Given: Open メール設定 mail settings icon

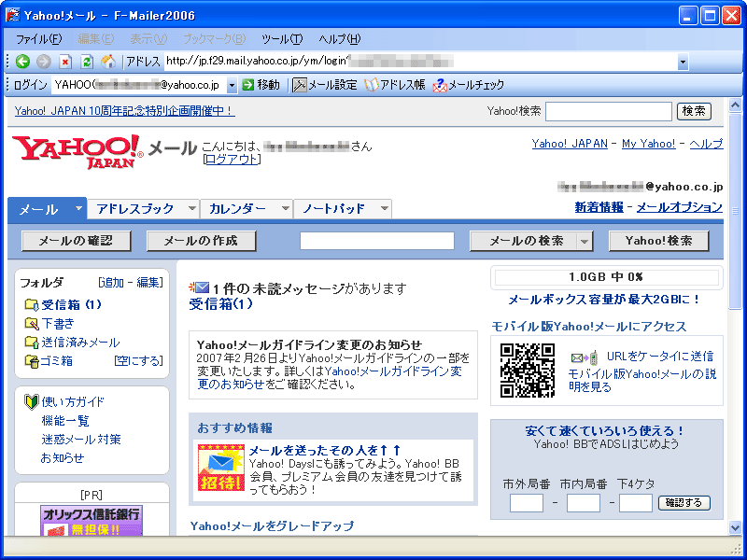Looking at the screenshot, I should tap(299, 85).
